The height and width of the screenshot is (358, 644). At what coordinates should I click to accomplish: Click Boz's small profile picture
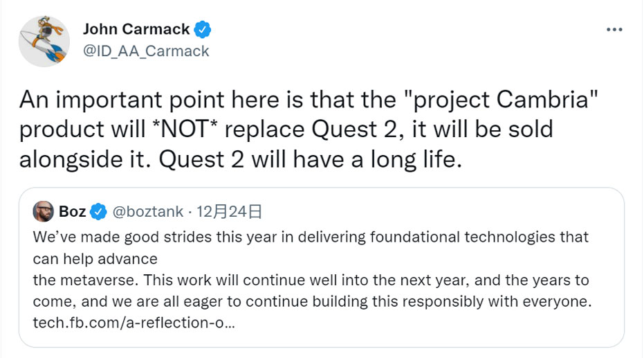(x=43, y=211)
